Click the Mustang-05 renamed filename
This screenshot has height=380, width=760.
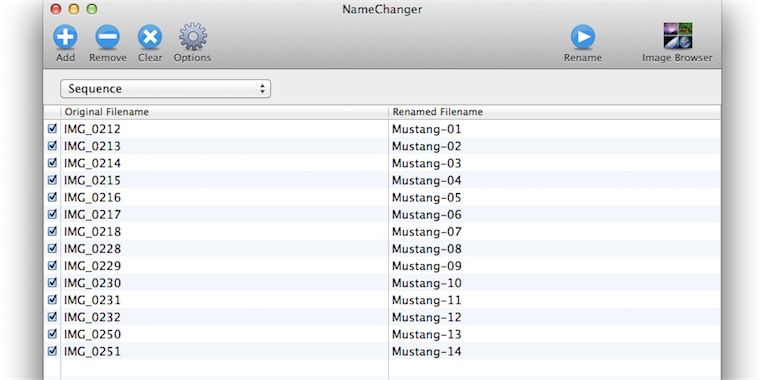click(427, 198)
